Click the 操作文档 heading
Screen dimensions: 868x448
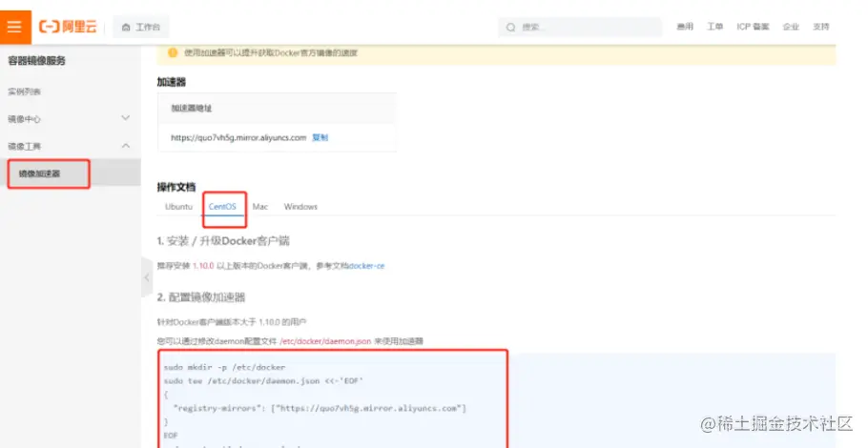176,187
